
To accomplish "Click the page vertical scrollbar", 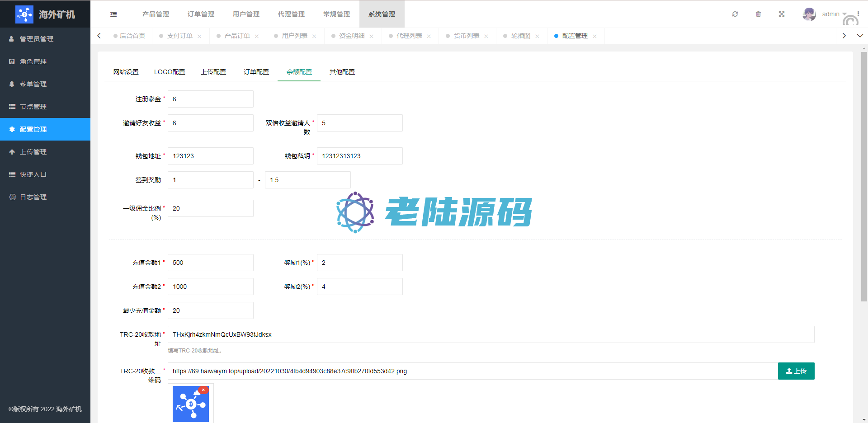I will click(x=864, y=181).
